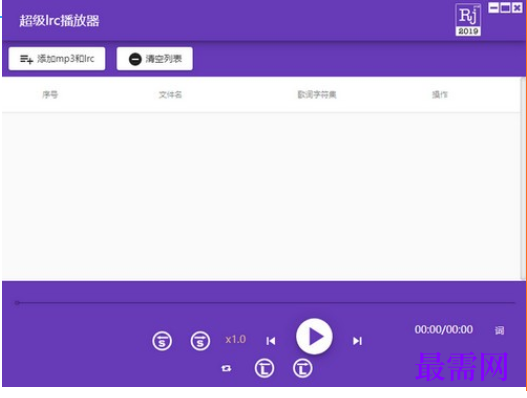Click the 序号 column header
The image size is (527, 398).
click(x=50, y=94)
